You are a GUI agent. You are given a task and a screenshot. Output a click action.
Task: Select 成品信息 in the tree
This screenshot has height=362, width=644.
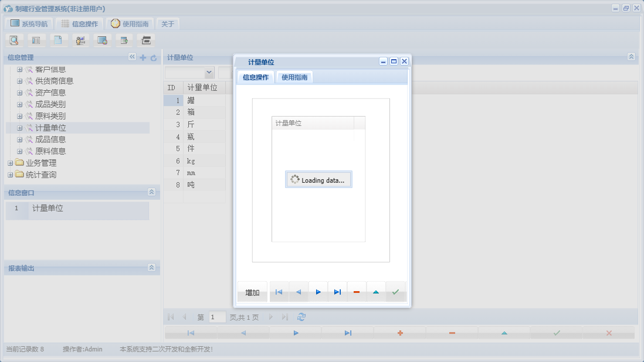coord(50,139)
